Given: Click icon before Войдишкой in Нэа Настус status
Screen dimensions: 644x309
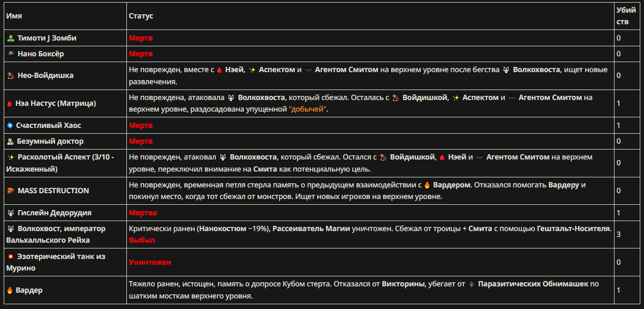Looking at the screenshot, I should point(396,98).
